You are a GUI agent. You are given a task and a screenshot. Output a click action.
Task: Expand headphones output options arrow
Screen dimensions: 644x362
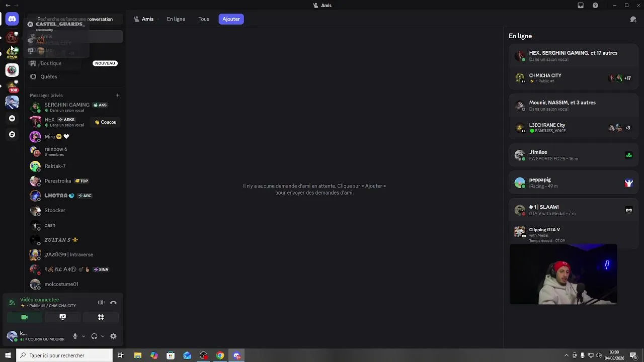coord(103,336)
